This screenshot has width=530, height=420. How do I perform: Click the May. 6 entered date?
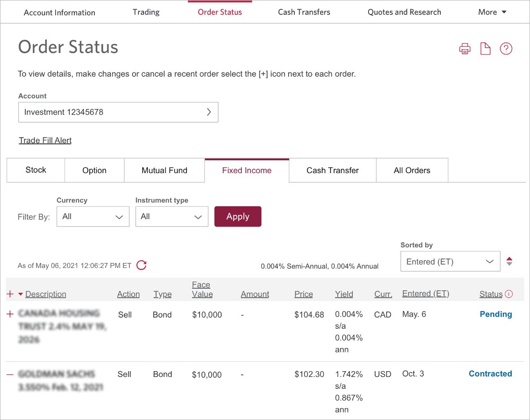coord(414,314)
